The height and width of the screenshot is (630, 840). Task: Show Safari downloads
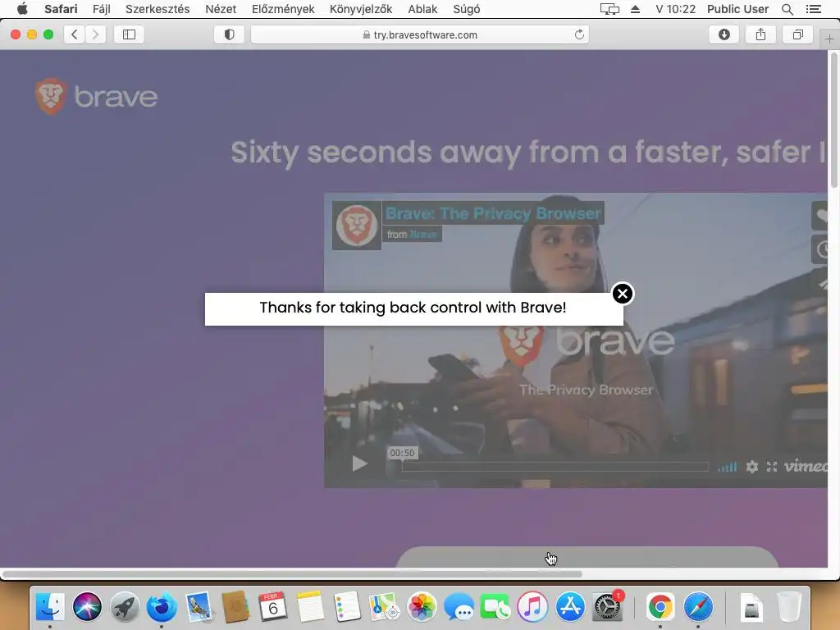(x=724, y=34)
